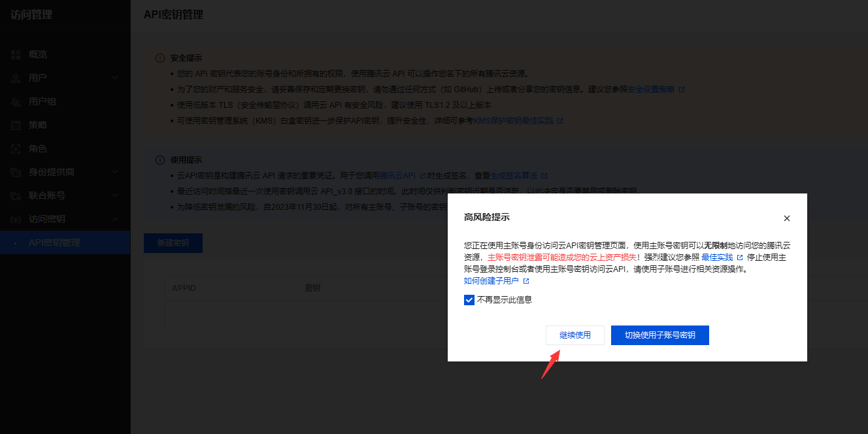Click external-link icon after KMS保护密钥最佳实践
The width and height of the screenshot is (868, 434).
tap(560, 121)
